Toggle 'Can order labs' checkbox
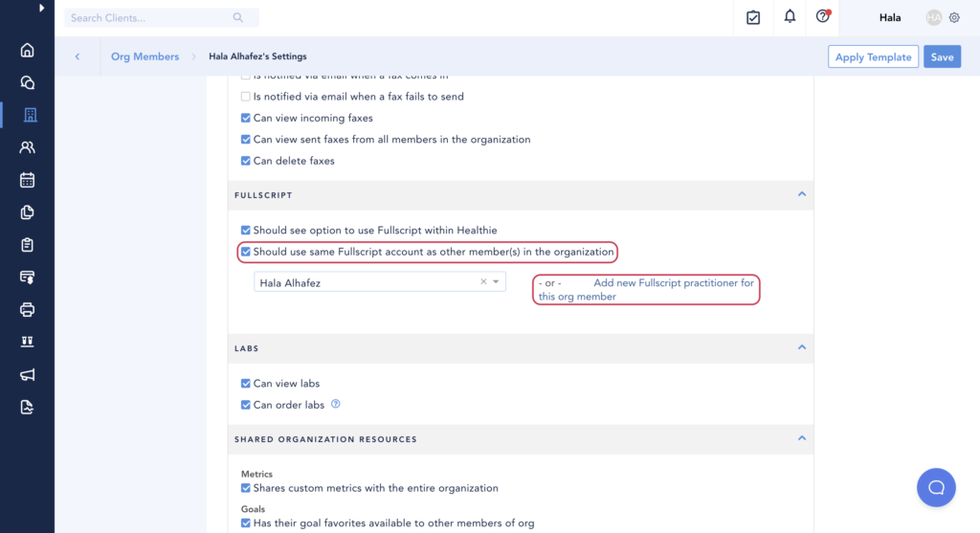The height and width of the screenshot is (533, 980). (246, 405)
